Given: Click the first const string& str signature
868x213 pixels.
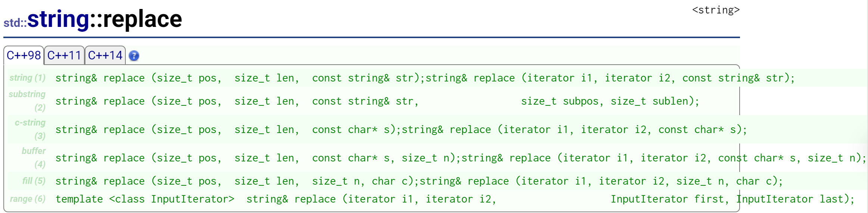Looking at the screenshot, I should pos(425,78).
